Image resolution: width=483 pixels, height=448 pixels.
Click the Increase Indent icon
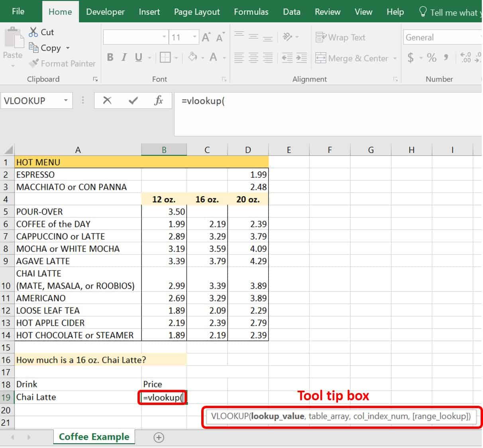301,58
